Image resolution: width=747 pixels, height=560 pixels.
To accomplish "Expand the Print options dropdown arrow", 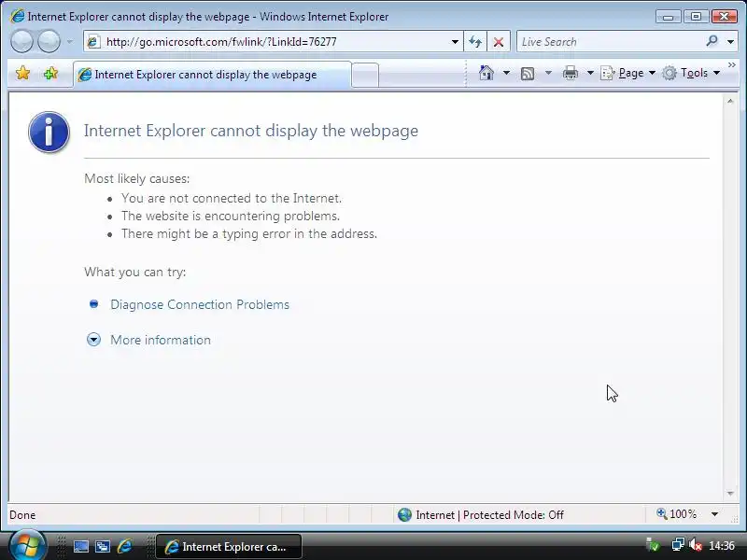I will coord(590,73).
